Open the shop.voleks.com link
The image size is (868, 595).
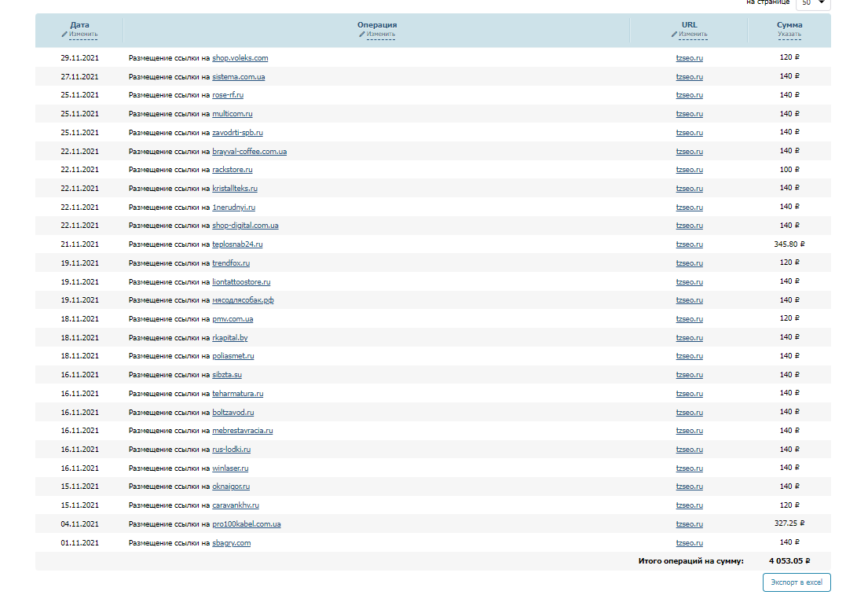click(240, 58)
